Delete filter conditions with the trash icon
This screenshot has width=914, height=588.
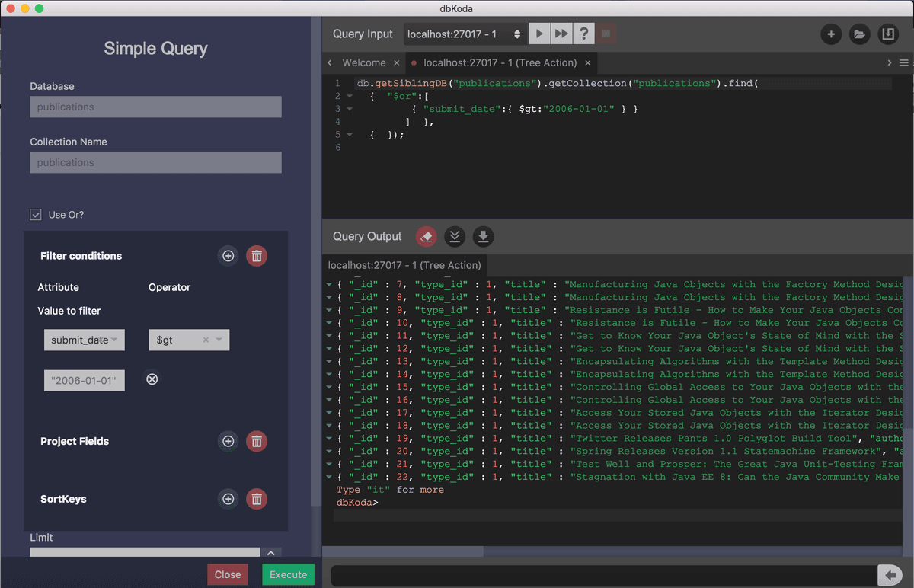point(257,256)
